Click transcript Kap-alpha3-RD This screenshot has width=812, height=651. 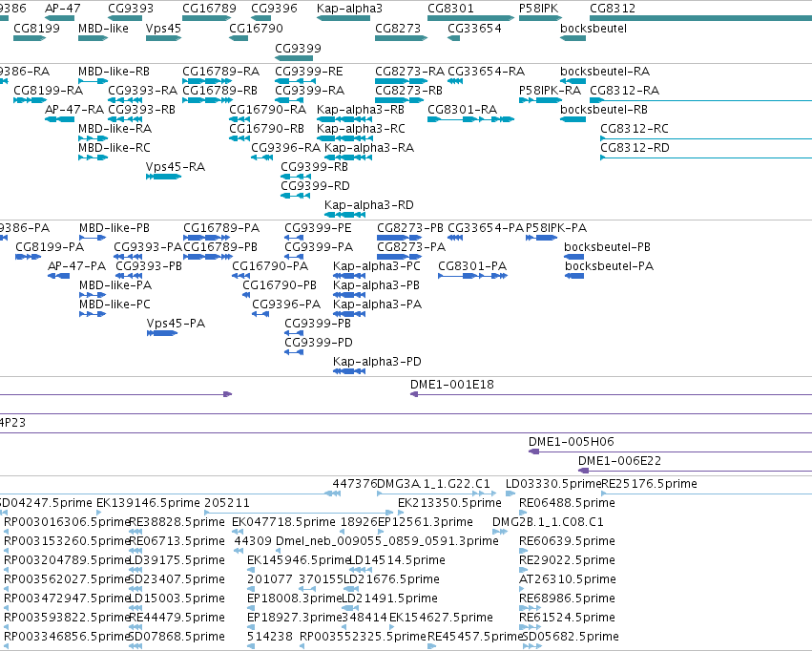[x=368, y=205]
